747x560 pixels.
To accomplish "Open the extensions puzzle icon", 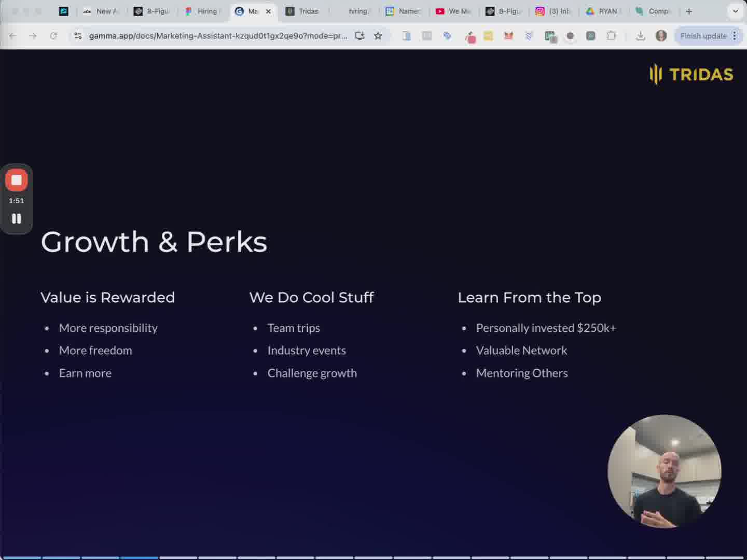I will 612,36.
